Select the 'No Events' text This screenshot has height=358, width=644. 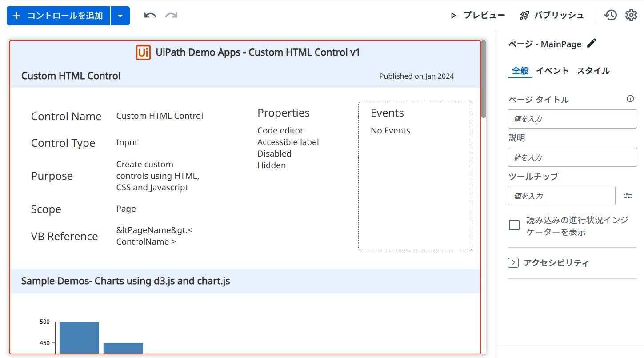tap(390, 131)
